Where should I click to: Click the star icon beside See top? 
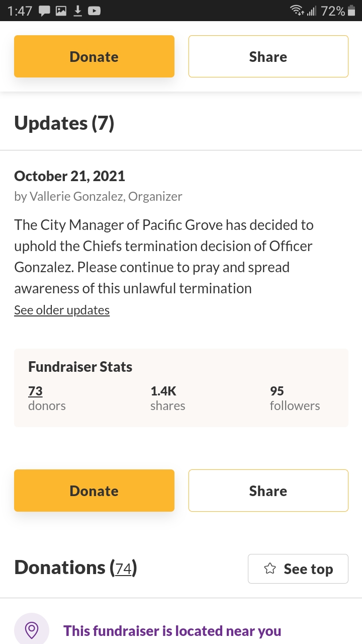coord(270,569)
